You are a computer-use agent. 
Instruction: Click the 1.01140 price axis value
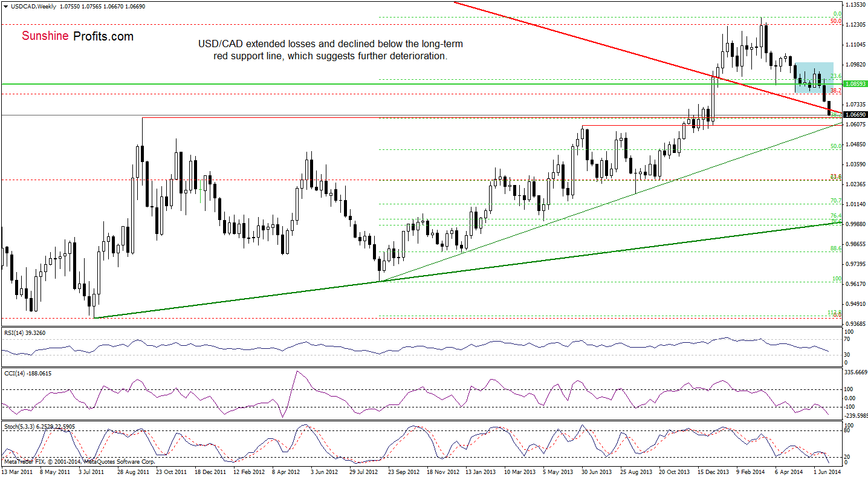[x=856, y=204]
